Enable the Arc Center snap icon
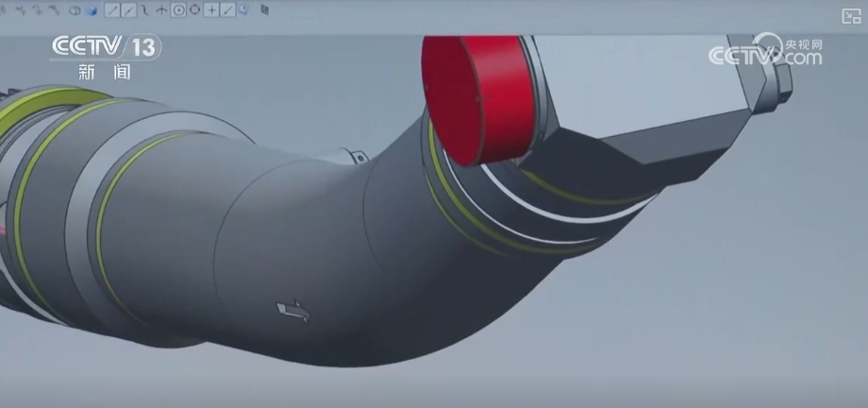Viewport: 868px width, 408px height. 178,10
